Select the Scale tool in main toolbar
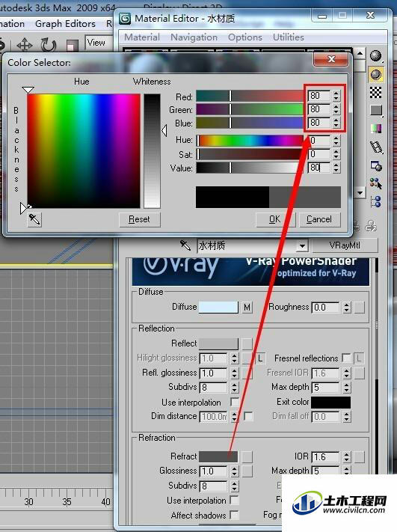The width and height of the screenshot is (397, 532). (x=72, y=45)
